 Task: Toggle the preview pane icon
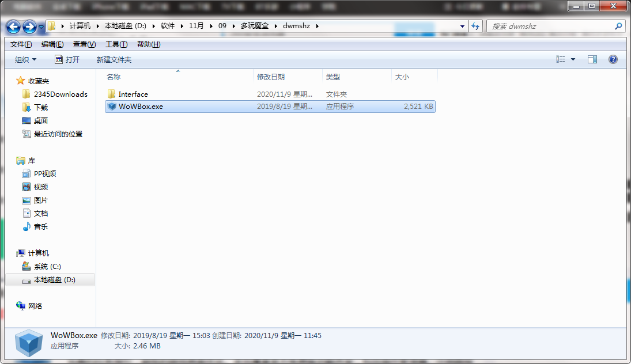[x=592, y=59]
